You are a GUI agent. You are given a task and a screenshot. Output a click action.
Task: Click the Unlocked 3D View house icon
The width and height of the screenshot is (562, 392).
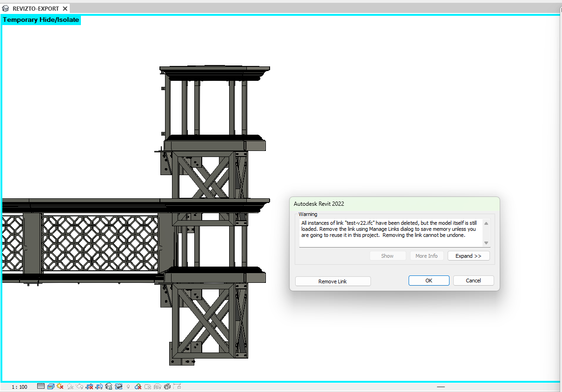tap(109, 386)
